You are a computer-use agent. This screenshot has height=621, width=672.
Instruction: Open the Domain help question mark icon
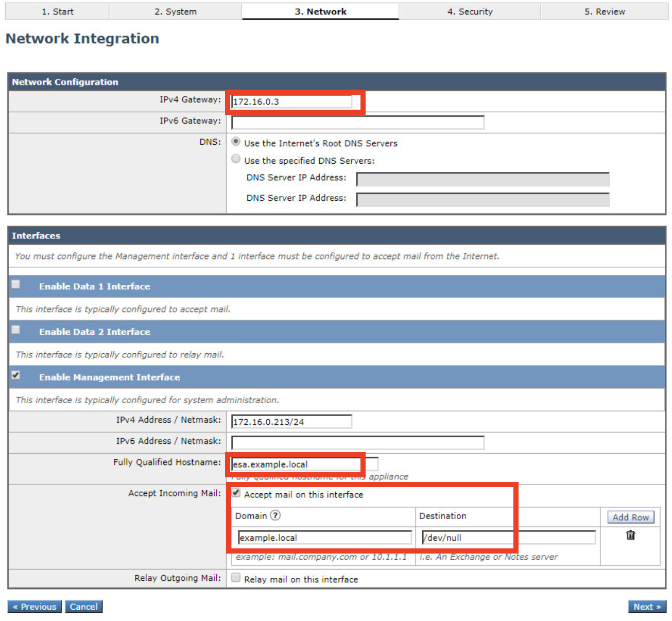pyautogui.click(x=275, y=515)
